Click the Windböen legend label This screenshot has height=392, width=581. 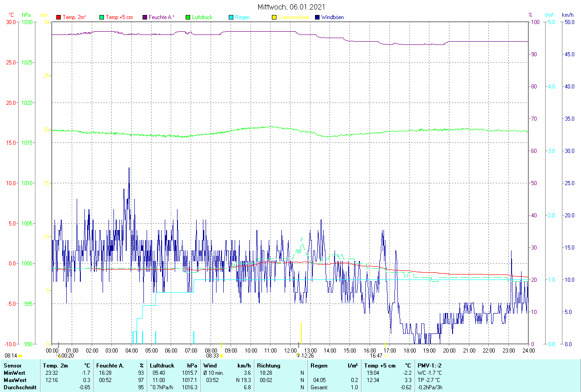click(x=333, y=17)
